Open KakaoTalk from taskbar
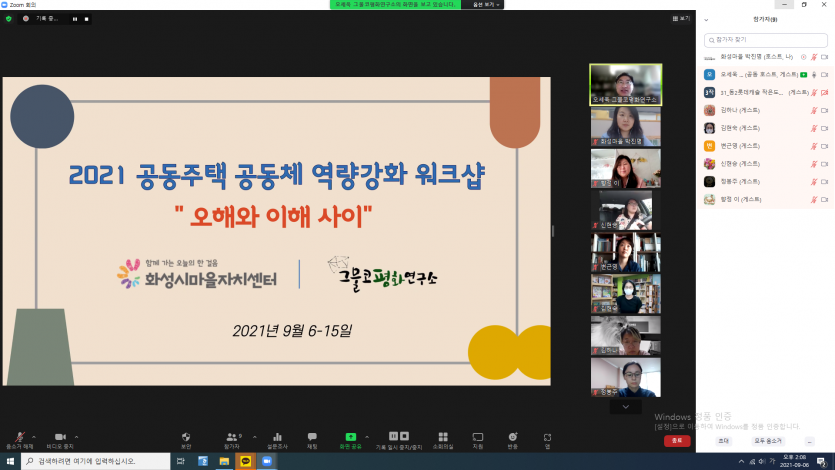The width and height of the screenshot is (835, 470). point(245,461)
